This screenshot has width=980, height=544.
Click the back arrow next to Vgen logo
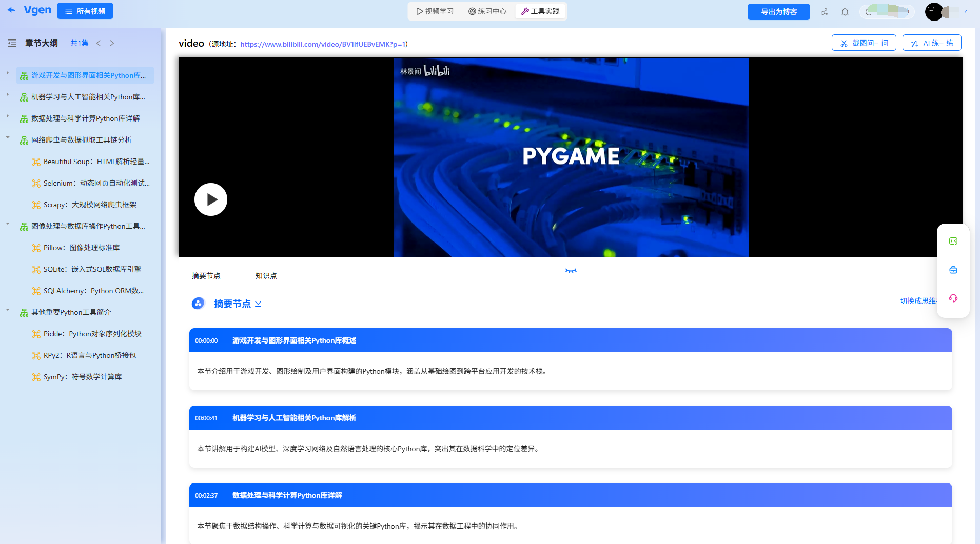click(x=11, y=10)
